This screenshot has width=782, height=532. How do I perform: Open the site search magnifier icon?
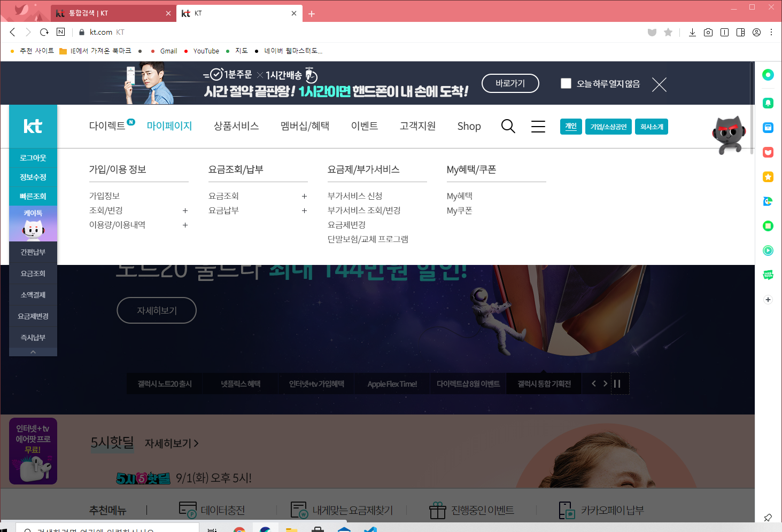pos(508,126)
